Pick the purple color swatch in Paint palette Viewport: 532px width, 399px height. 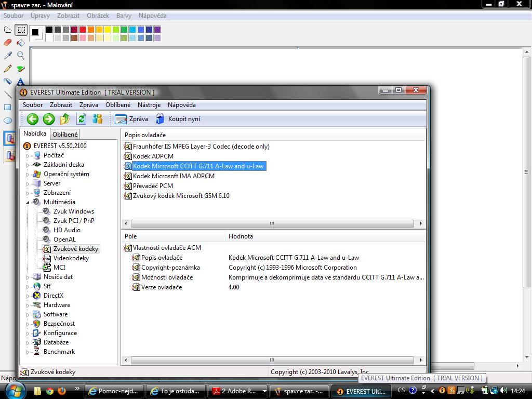157,30
